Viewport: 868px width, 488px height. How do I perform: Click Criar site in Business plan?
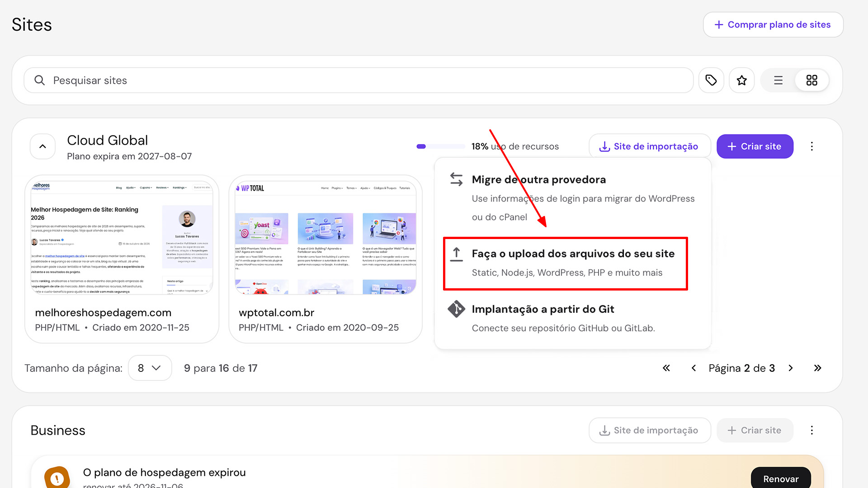[755, 430]
